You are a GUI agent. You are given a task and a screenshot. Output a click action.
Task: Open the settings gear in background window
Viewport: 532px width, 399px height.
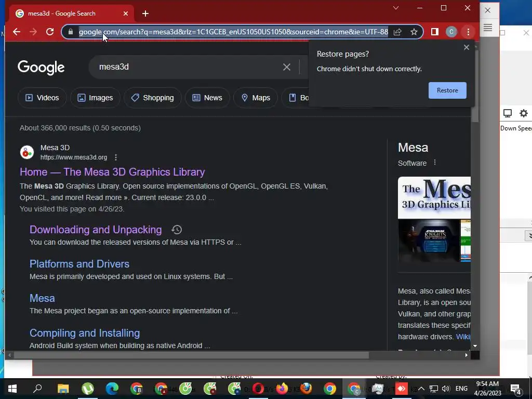524,113
